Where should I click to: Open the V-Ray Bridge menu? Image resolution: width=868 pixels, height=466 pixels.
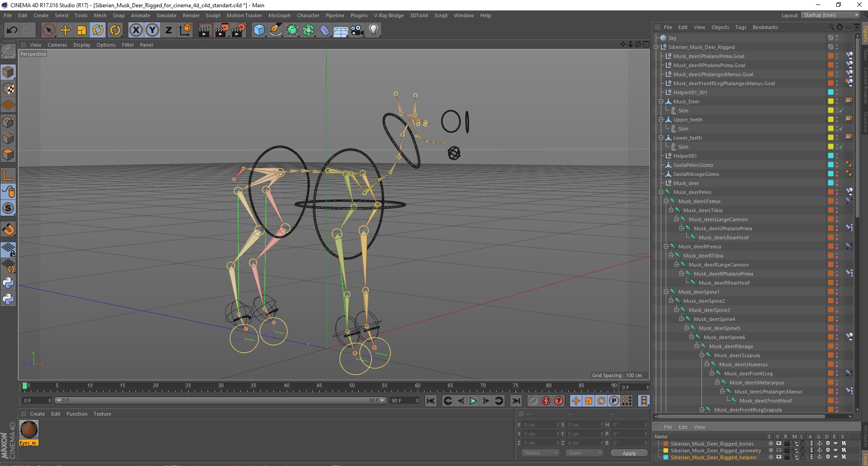389,15
